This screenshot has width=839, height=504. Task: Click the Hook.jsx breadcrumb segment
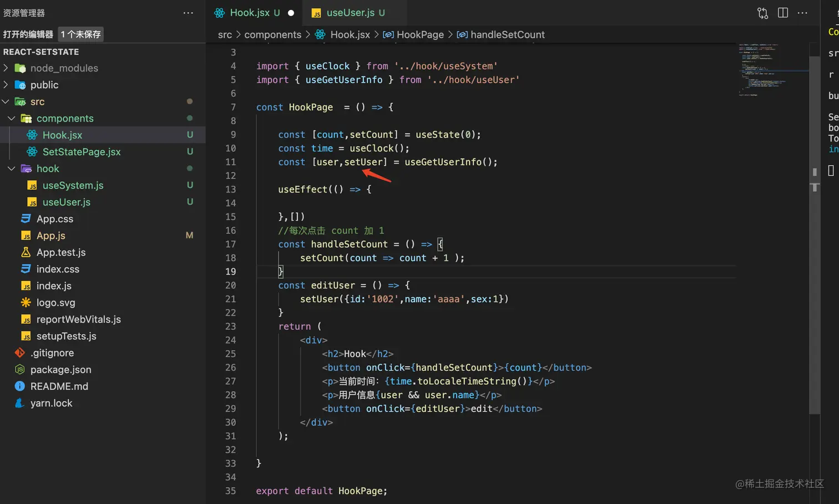pos(350,34)
